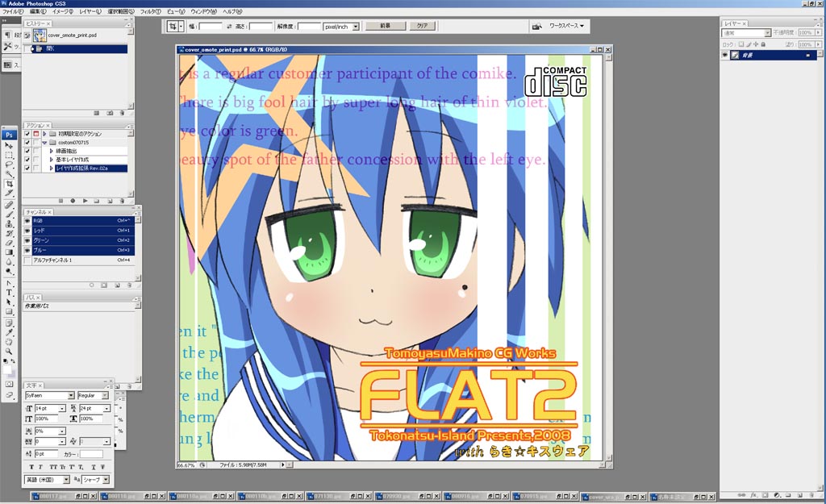The height and width of the screenshot is (504, 826).
Task: Click the Faux Bold button
Action: pyautogui.click(x=31, y=467)
